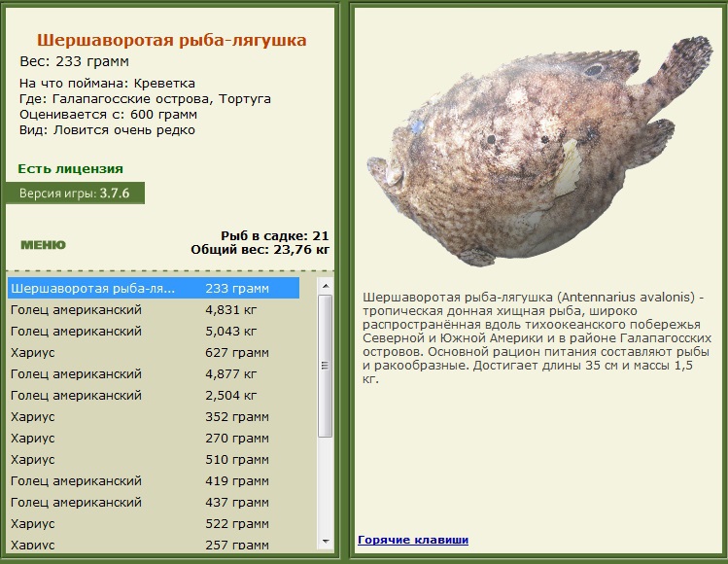Click the Antennarius avalonis description paragraph
728x564 pixels.
coord(537,338)
